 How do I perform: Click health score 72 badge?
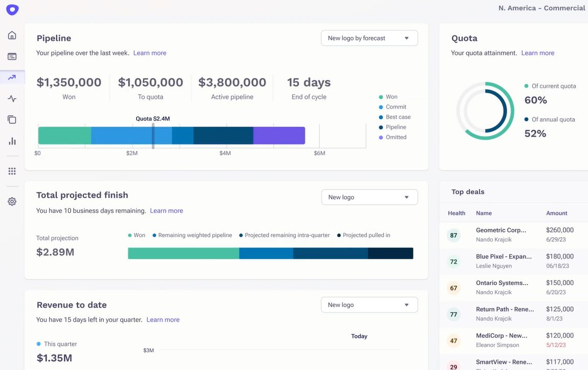(454, 262)
